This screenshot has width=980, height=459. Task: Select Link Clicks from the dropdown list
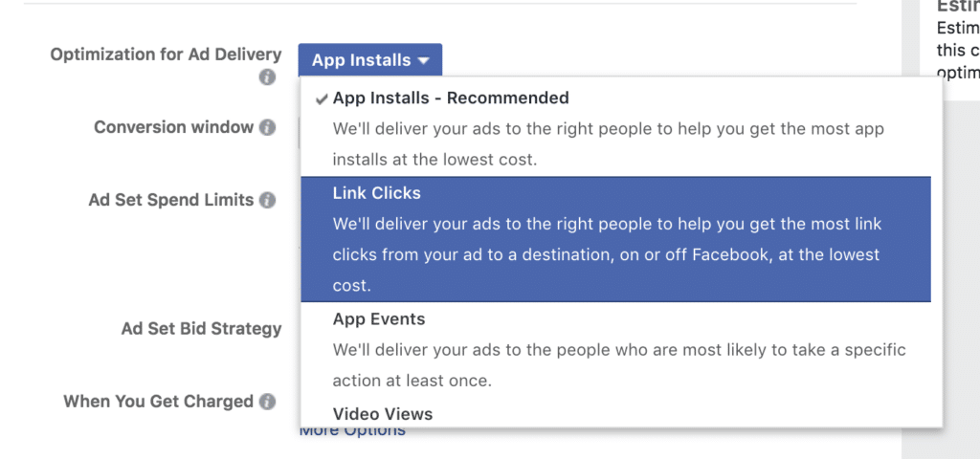377,193
